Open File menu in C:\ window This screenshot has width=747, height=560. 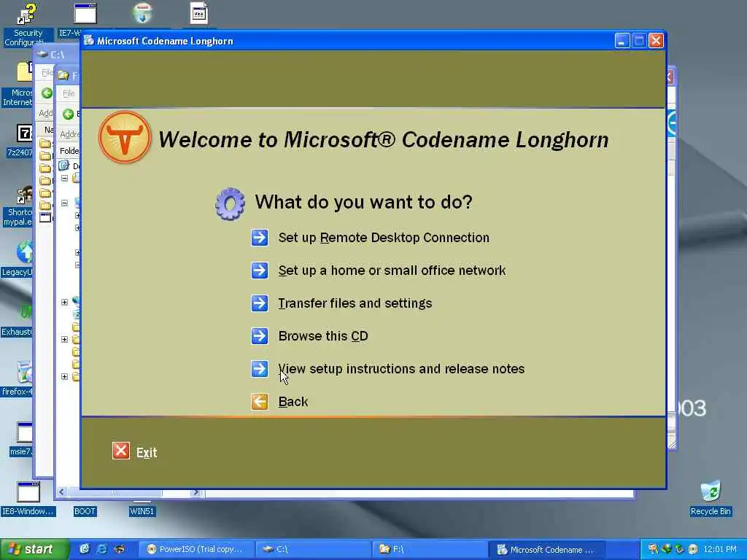47,72
